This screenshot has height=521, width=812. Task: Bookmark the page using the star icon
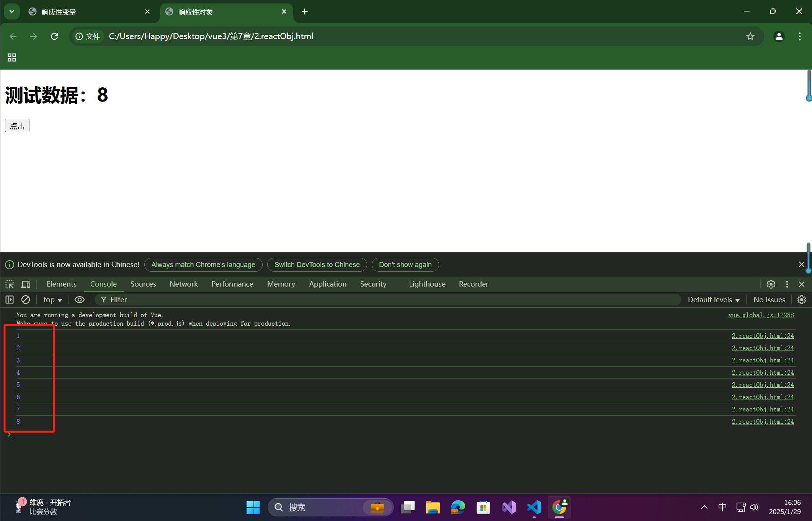pyautogui.click(x=750, y=36)
